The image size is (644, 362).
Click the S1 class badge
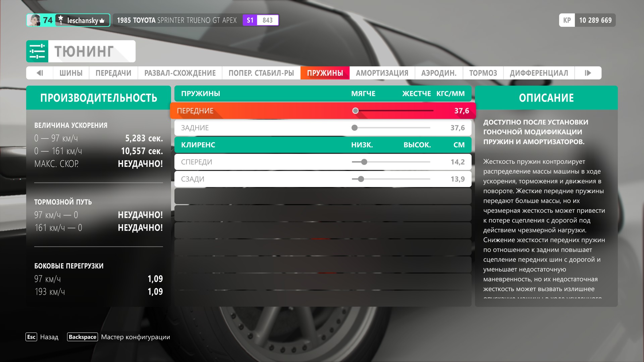250,20
